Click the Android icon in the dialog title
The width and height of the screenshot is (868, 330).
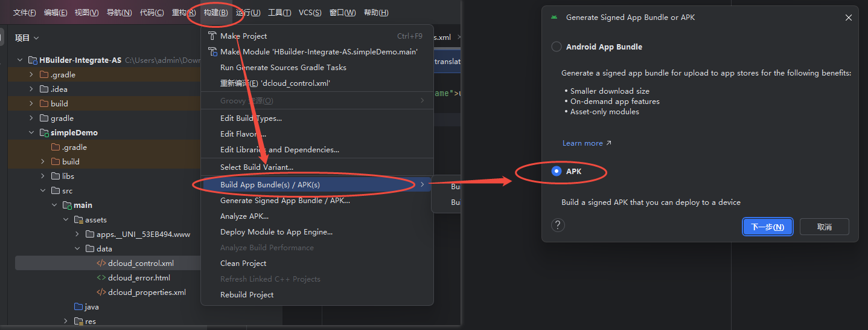(554, 18)
